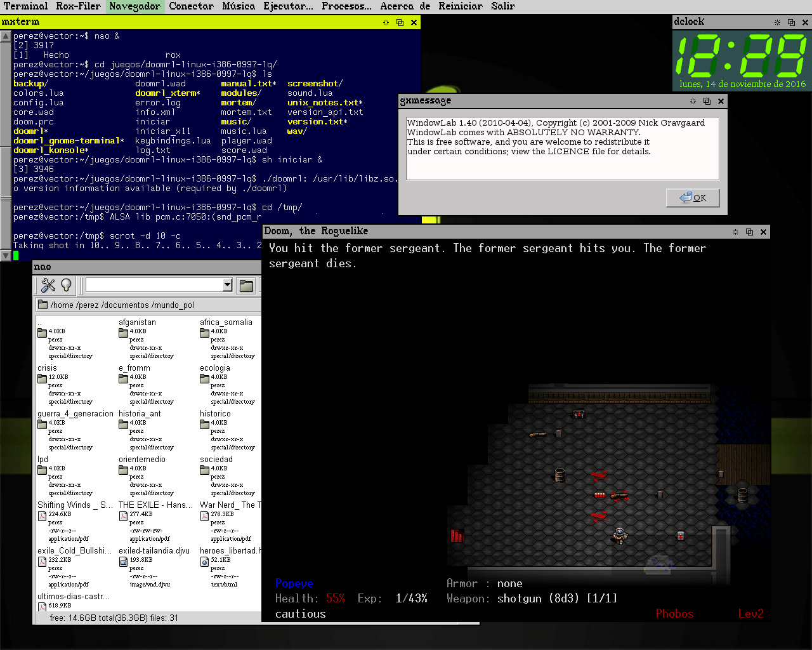Screen dimensions: 812x650
Task: Maximize the mxterm window via titlebar icon
Action: coord(400,22)
